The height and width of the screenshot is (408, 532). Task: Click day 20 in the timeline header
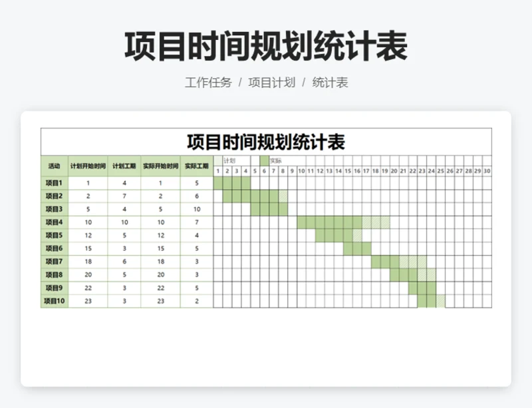coord(394,171)
